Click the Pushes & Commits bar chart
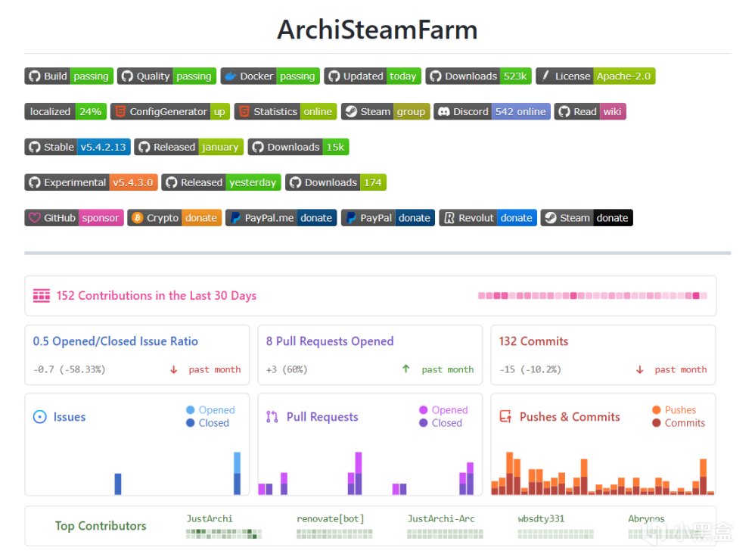This screenshot has width=755, height=560. [603, 473]
